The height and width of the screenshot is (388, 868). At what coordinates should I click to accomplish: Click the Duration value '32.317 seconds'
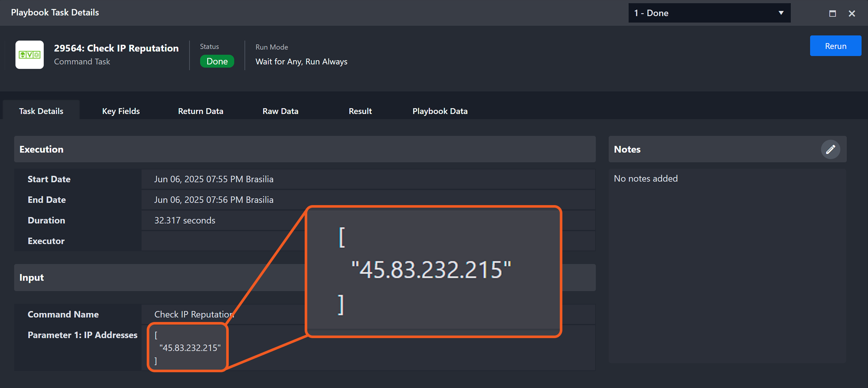point(184,220)
